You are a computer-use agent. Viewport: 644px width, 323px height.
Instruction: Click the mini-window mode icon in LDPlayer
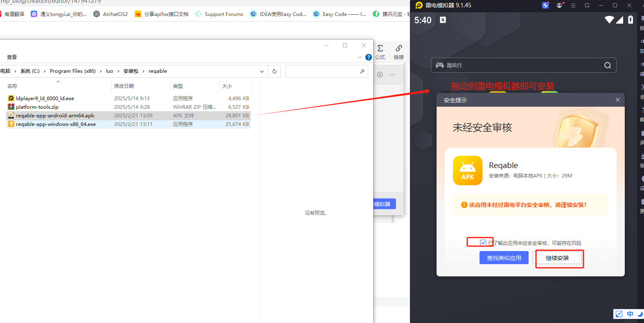(x=587, y=5)
